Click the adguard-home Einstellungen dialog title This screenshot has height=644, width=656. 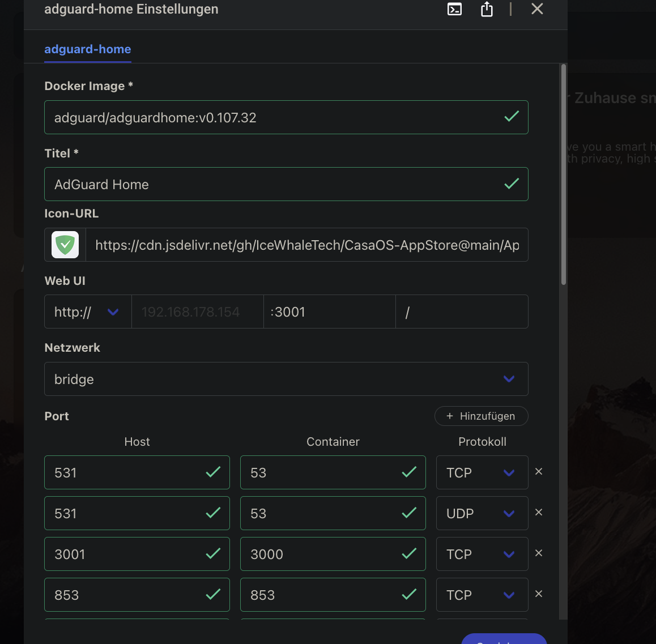coord(131,9)
